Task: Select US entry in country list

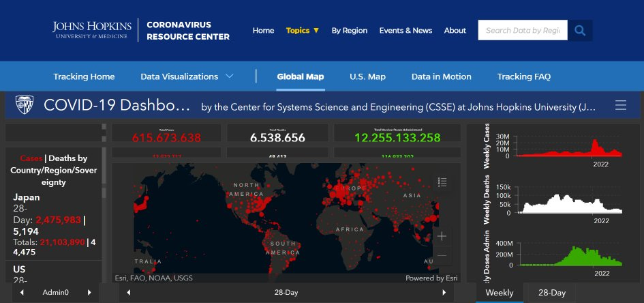Action: (19, 270)
